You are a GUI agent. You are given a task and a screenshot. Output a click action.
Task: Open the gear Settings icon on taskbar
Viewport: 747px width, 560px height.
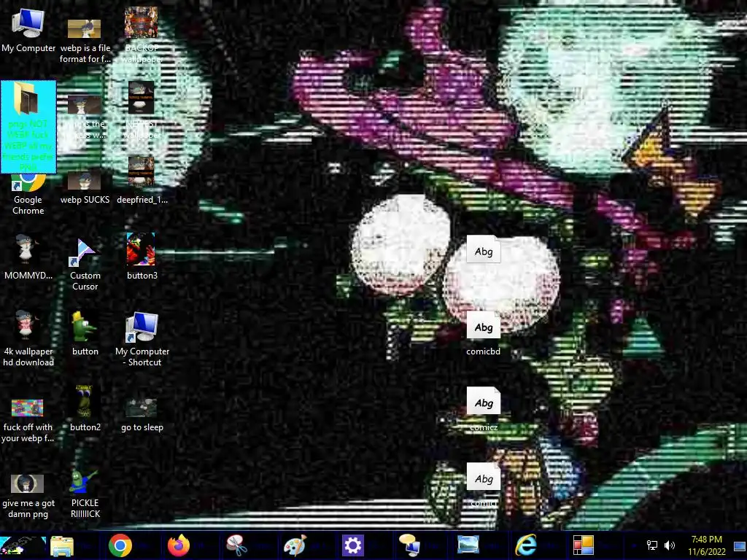tap(352, 545)
